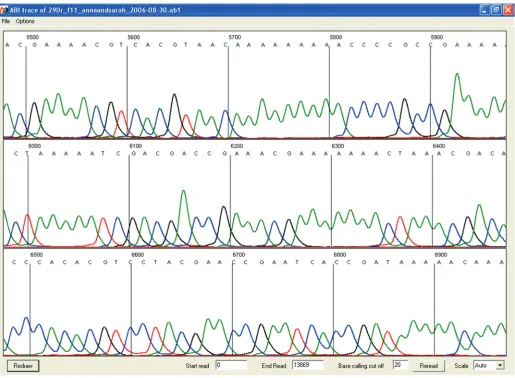Click the 5800 position label
The height and width of the screenshot is (378, 515).
tap(336, 37)
